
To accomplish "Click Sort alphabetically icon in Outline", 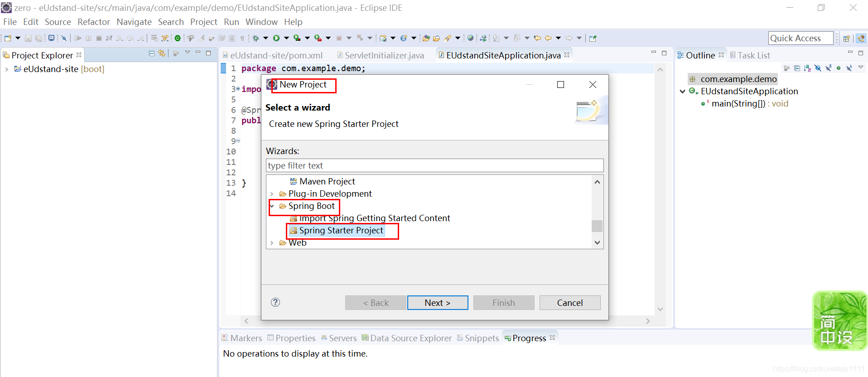I will point(807,68).
